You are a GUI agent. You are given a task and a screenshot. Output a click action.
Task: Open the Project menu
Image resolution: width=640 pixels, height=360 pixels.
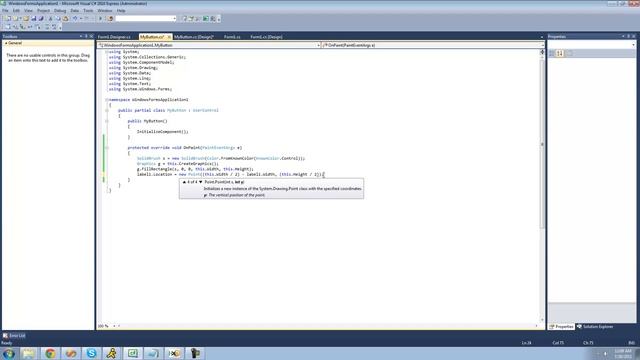click(x=43, y=11)
